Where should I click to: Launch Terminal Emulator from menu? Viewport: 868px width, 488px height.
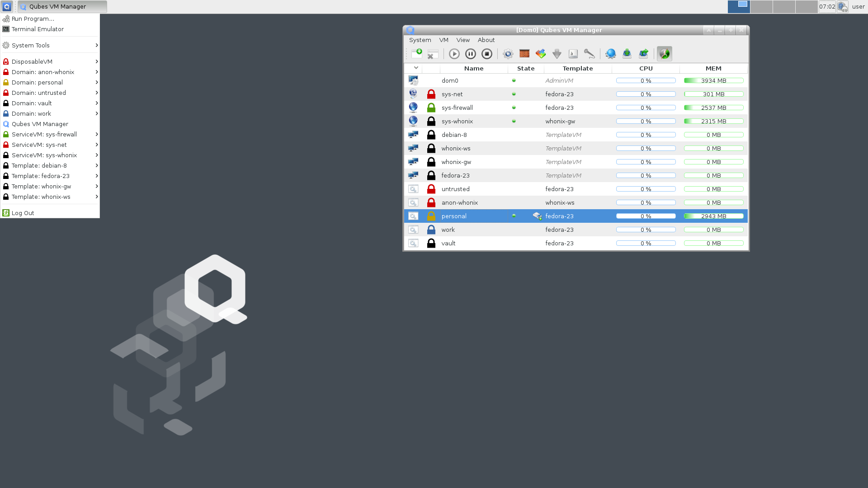(50, 29)
